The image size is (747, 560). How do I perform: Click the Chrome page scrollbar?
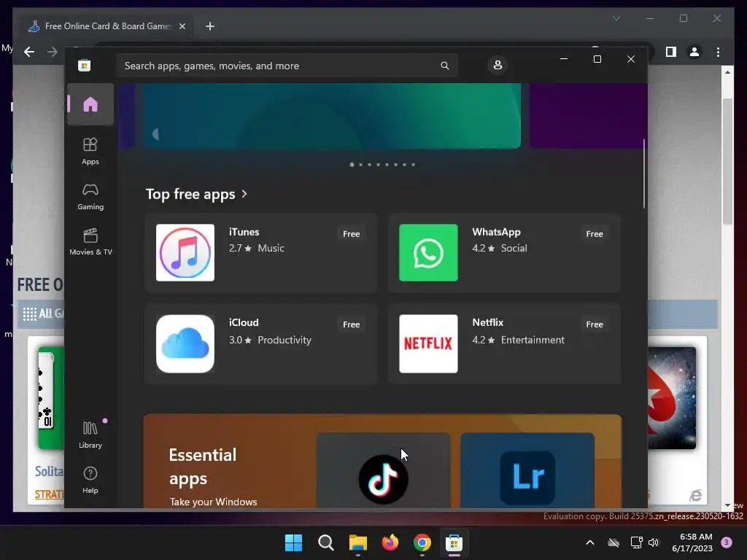(727, 162)
